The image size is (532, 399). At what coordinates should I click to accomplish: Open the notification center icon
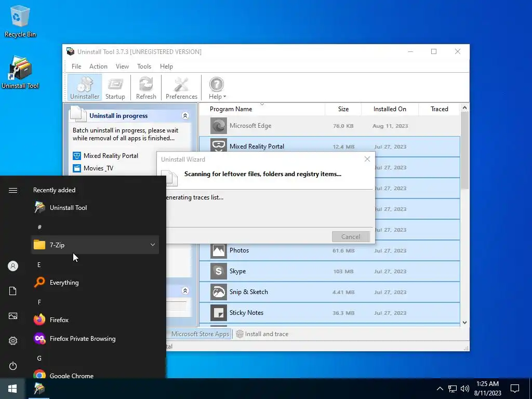coord(515,389)
